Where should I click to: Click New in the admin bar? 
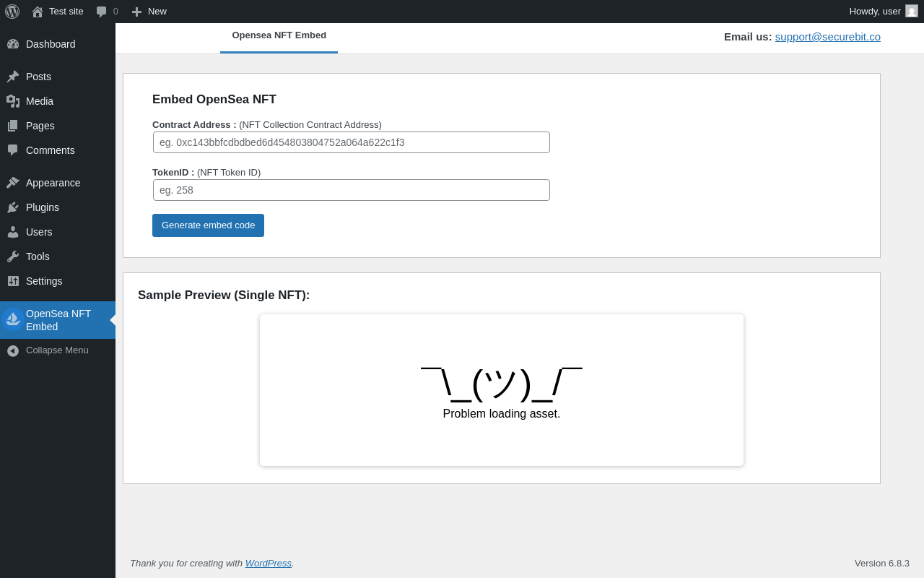(x=149, y=12)
